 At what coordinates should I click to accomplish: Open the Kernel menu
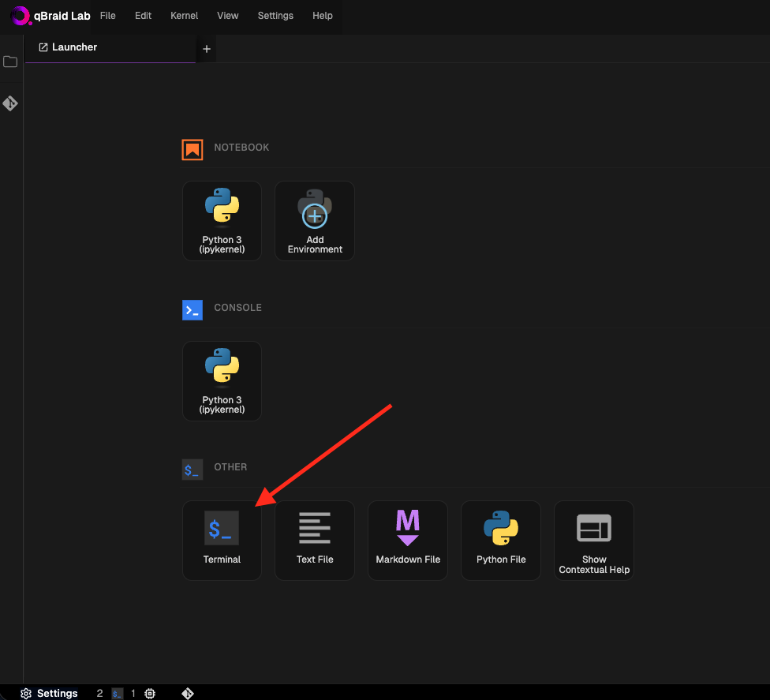pyautogui.click(x=184, y=16)
